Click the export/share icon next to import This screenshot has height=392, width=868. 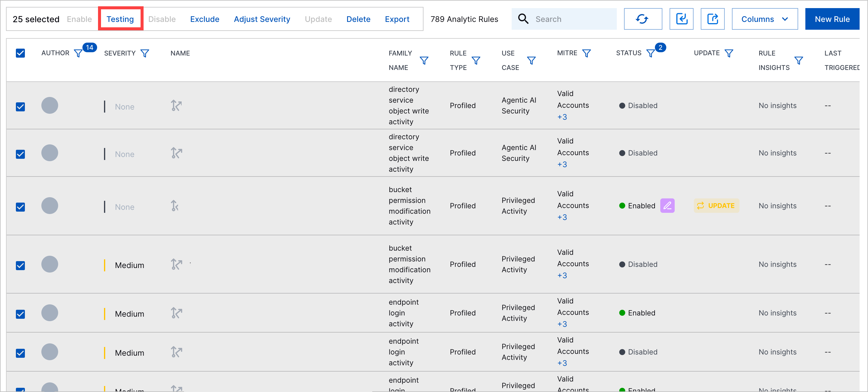712,19
